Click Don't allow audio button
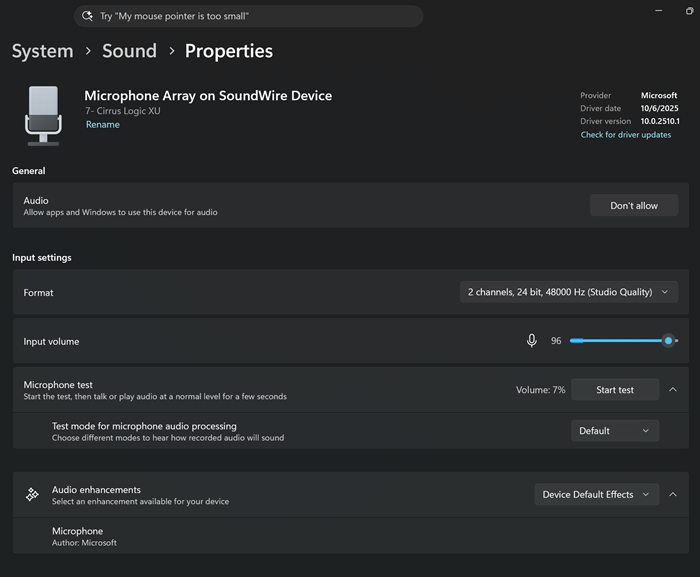 (634, 205)
